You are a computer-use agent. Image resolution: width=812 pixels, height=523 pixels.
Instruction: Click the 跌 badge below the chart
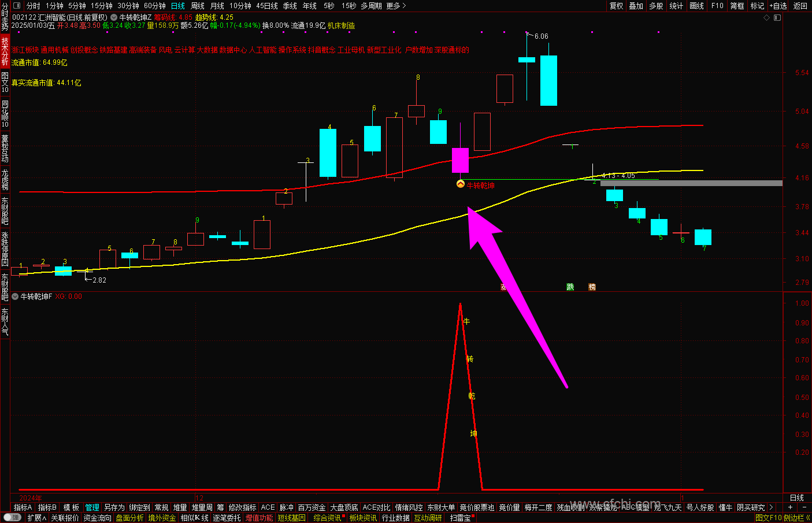pyautogui.click(x=570, y=287)
